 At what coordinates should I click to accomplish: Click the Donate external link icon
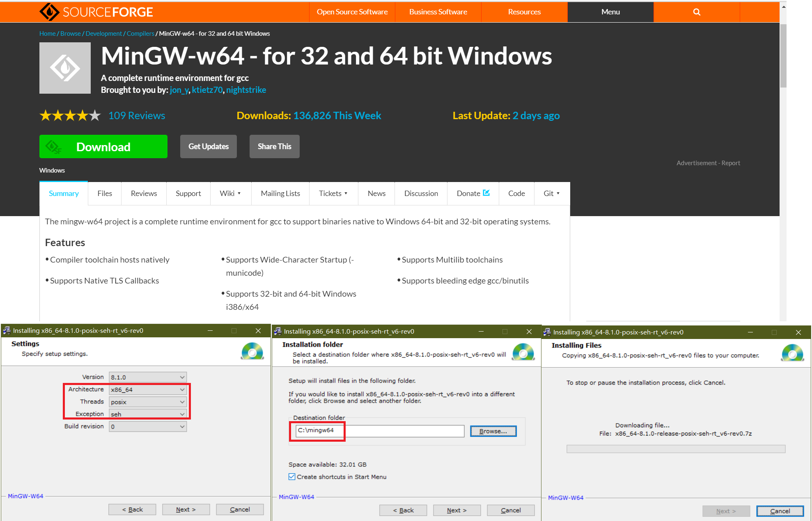[x=486, y=193]
